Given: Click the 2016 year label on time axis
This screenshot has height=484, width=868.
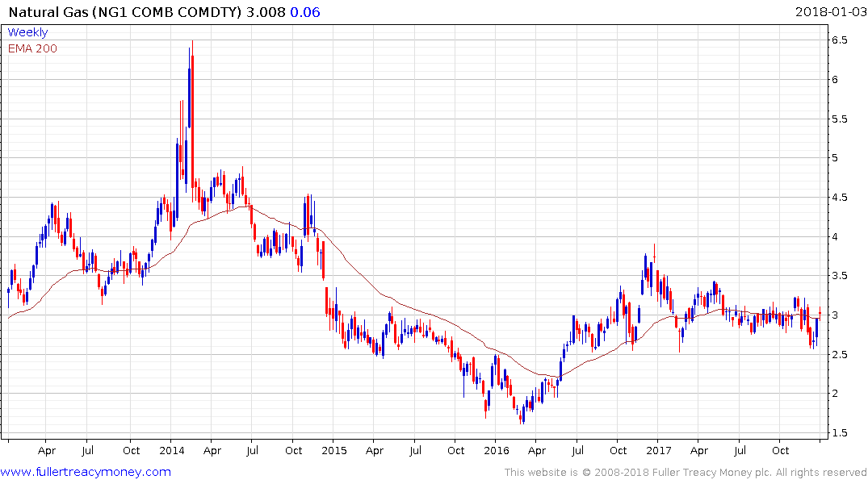Looking at the screenshot, I should [496, 451].
